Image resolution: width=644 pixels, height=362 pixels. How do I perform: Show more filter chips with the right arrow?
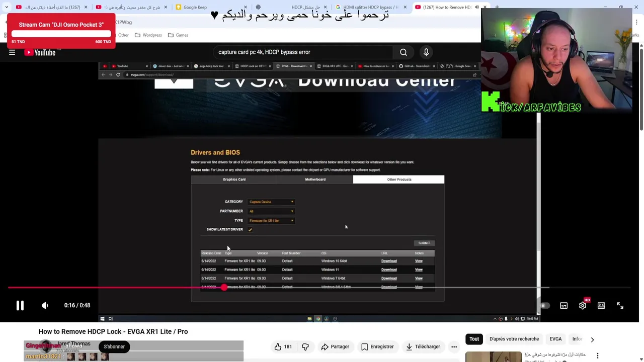coord(592,339)
